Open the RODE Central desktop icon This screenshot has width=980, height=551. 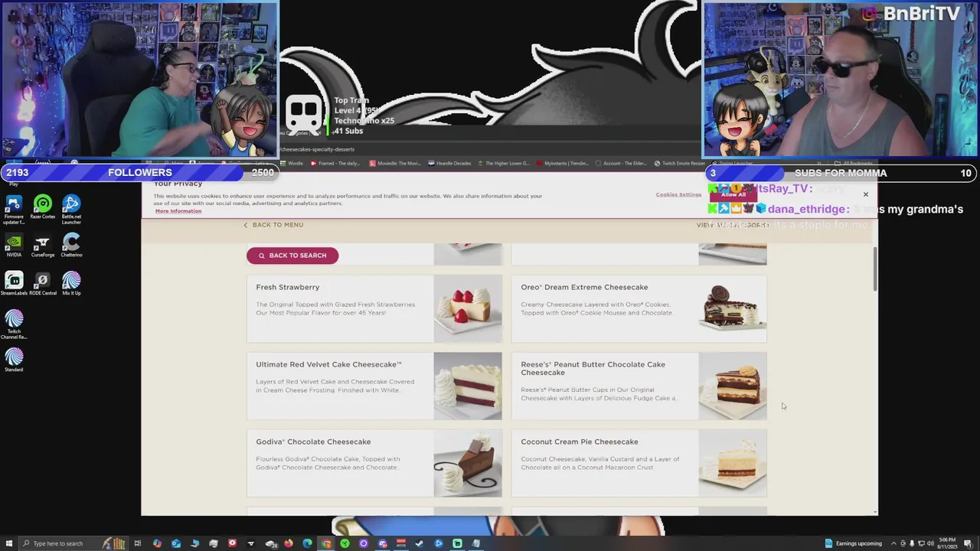pyautogui.click(x=43, y=283)
